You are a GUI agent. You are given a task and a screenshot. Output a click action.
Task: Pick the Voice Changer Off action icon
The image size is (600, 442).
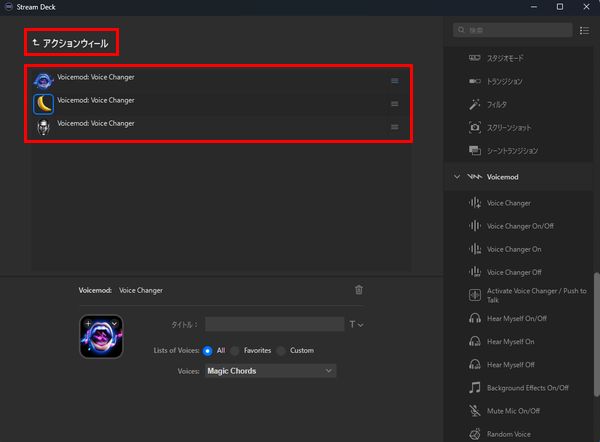click(x=474, y=272)
